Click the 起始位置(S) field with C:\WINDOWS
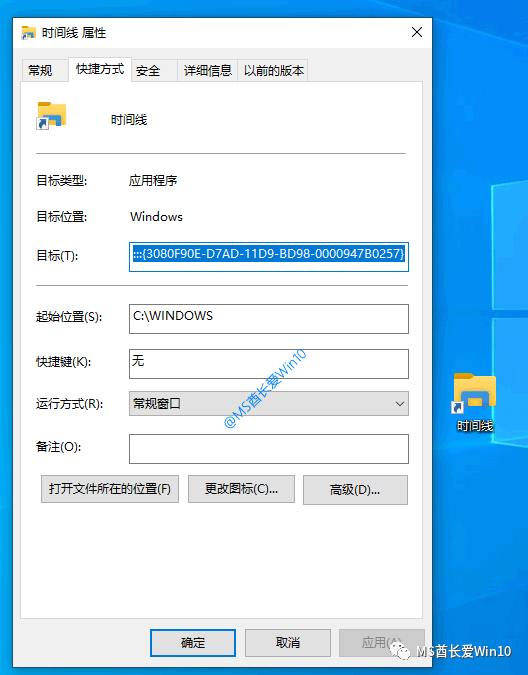The width and height of the screenshot is (528, 675). coord(269,319)
